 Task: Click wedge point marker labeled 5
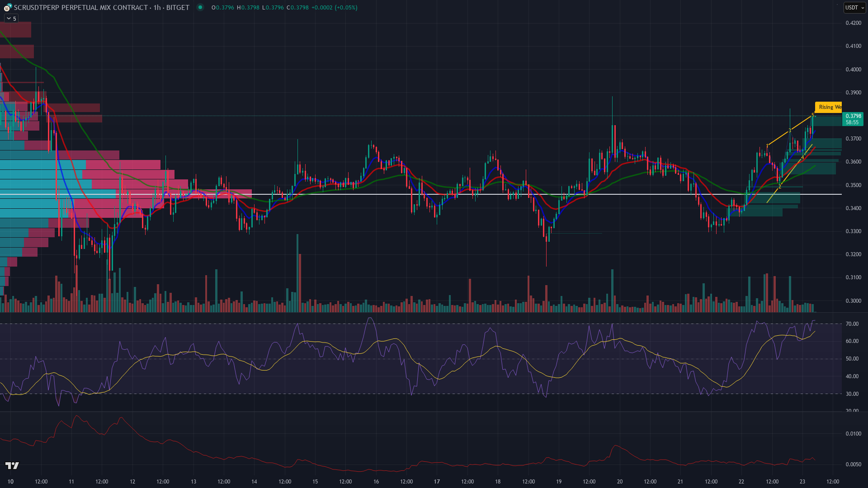click(813, 115)
